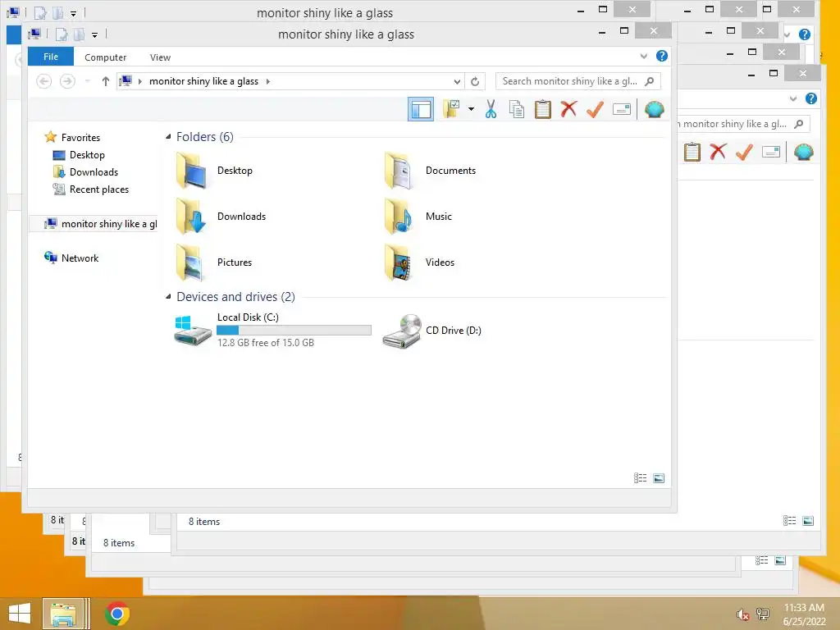Launch Google Chrome from taskbar
840x630 pixels.
coord(117,614)
